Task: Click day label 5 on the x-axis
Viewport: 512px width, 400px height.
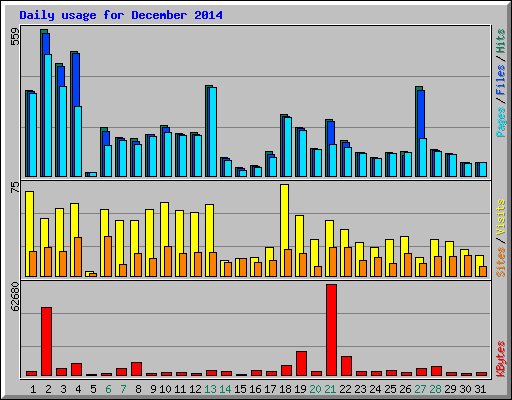Action: point(93,389)
